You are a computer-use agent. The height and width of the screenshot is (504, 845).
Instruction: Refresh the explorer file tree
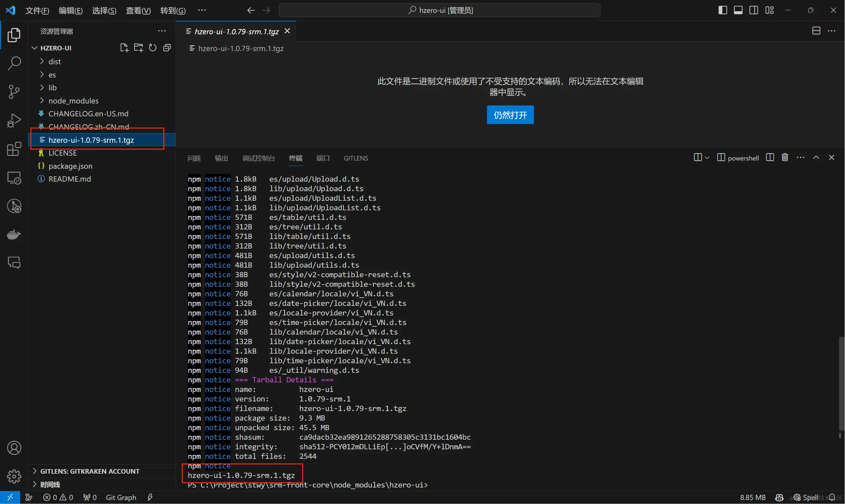pyautogui.click(x=153, y=48)
